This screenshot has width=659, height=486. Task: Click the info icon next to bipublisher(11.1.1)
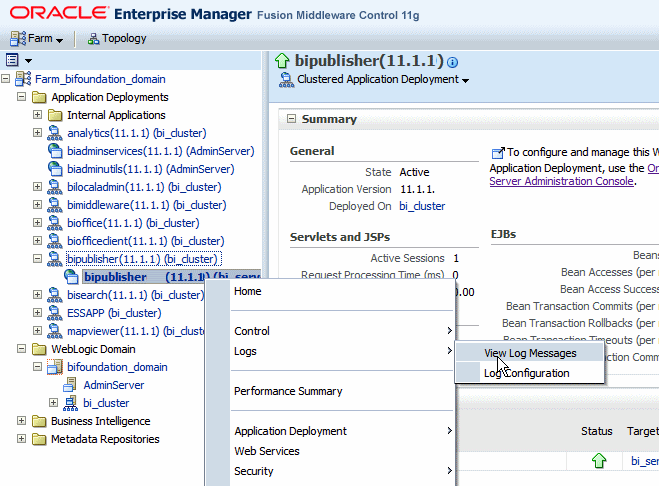[452, 63]
